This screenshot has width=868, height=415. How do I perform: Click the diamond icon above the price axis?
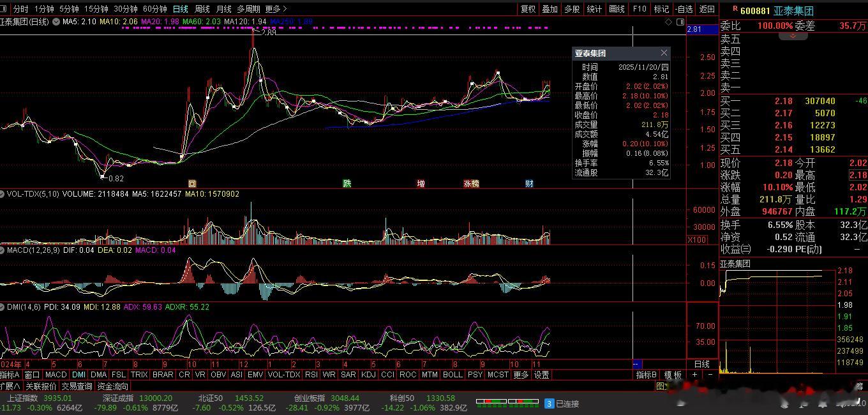point(668,22)
